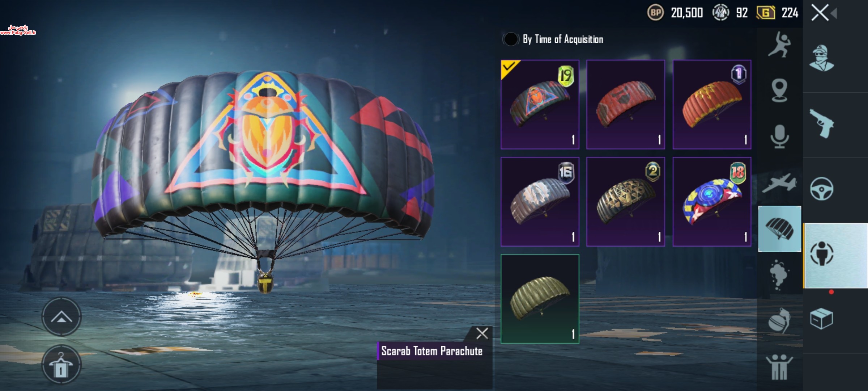
Task: Open the teammates figures category icon
Action: click(779, 366)
